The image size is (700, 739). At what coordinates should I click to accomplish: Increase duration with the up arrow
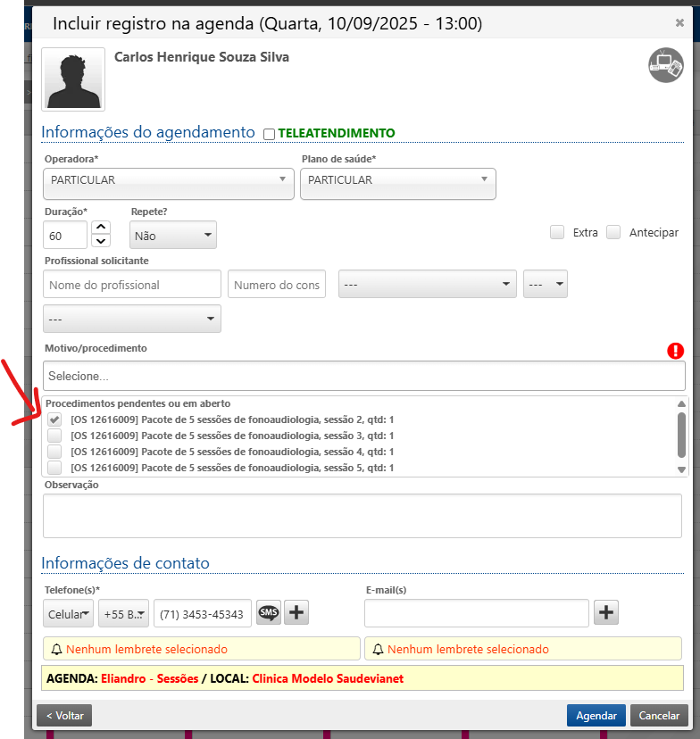tap(101, 228)
